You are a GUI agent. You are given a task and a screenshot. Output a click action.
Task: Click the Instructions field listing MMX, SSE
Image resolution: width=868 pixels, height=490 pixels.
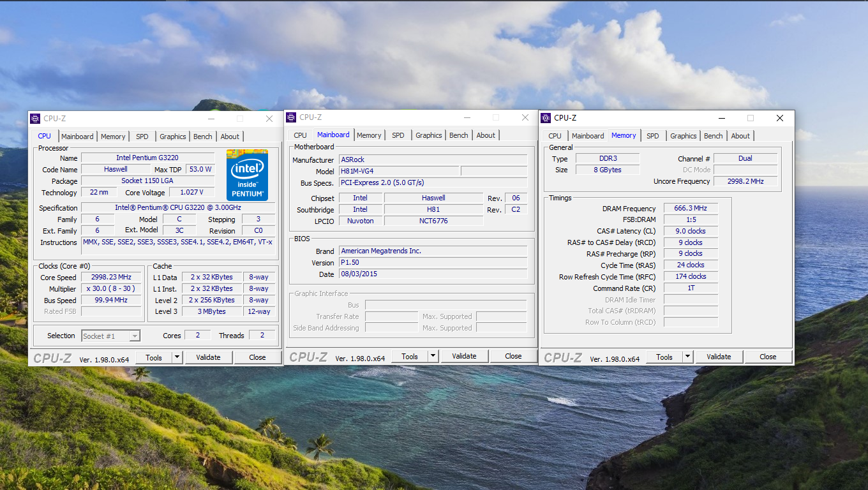pyautogui.click(x=178, y=246)
